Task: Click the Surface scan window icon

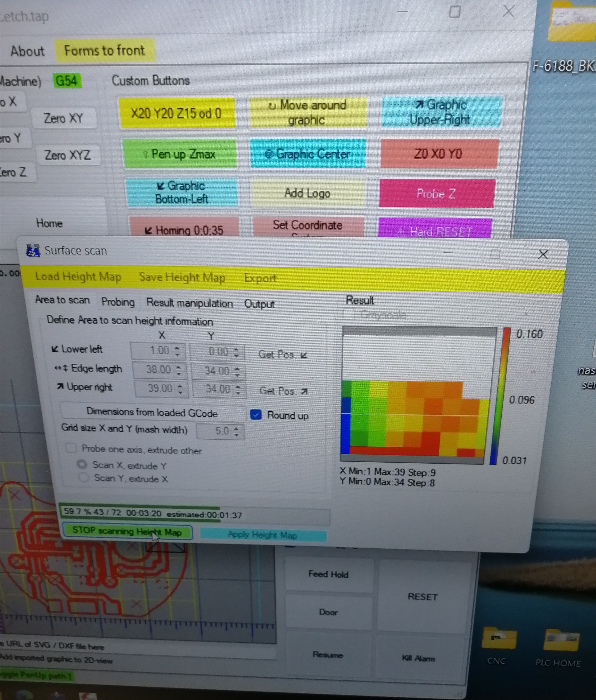Action: click(33, 250)
